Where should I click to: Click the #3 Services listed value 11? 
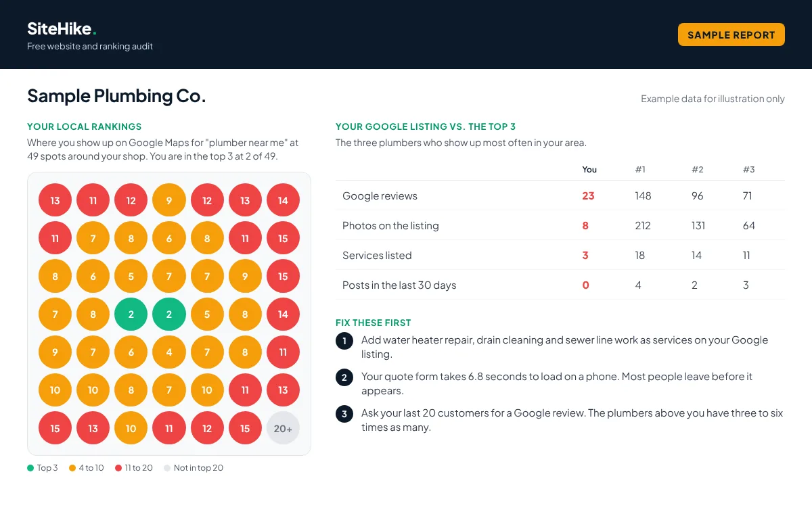[x=747, y=256]
